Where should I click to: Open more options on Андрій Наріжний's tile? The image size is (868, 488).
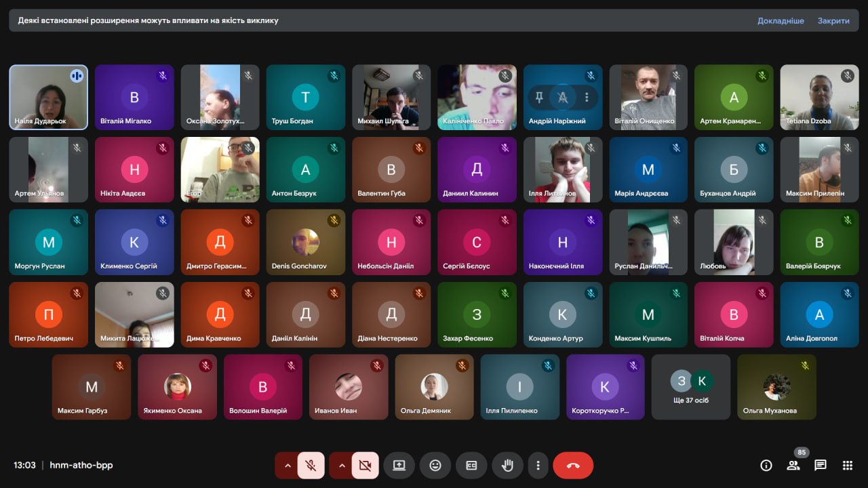pyautogui.click(x=587, y=98)
